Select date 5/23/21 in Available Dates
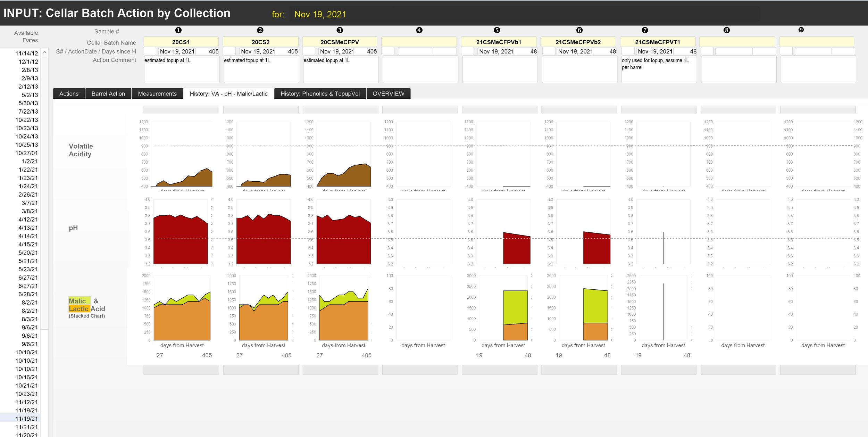Screen dimensions: 868x437 [x=28, y=269]
